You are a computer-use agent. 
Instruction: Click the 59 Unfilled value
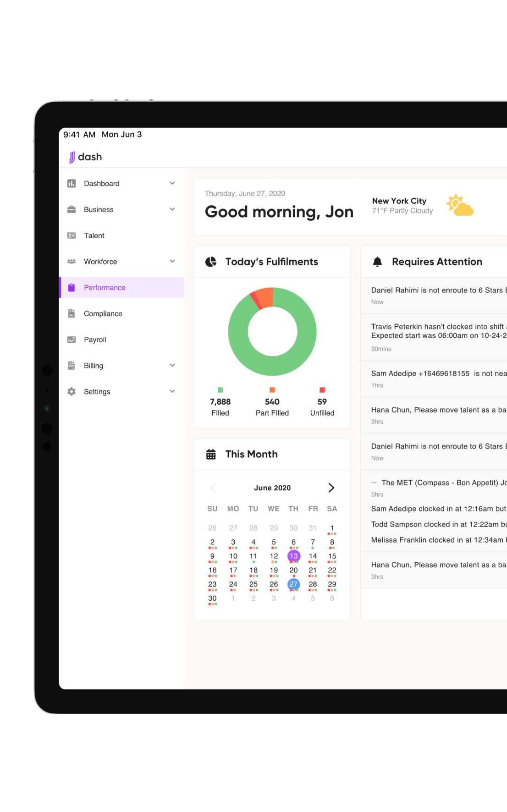(322, 402)
